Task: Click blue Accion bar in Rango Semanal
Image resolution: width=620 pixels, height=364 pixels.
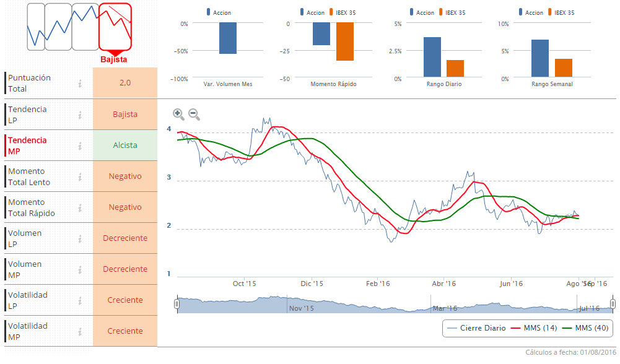Action: point(539,58)
